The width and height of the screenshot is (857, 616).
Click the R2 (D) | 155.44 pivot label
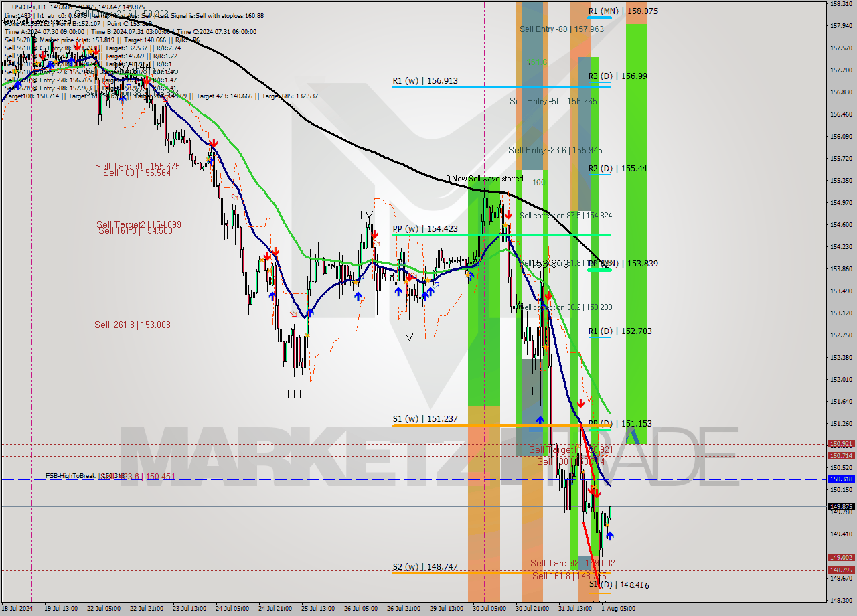618,169
